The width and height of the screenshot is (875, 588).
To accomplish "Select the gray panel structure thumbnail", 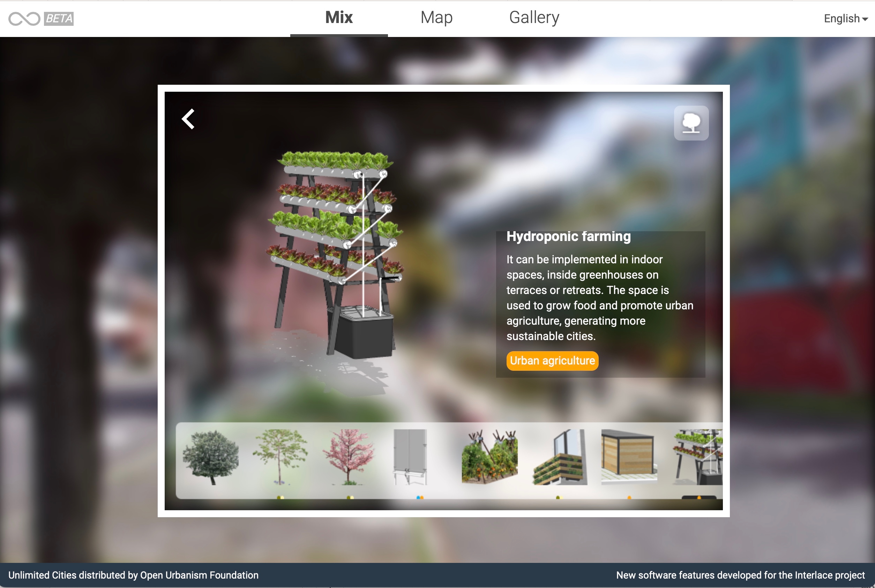I will [x=410, y=457].
